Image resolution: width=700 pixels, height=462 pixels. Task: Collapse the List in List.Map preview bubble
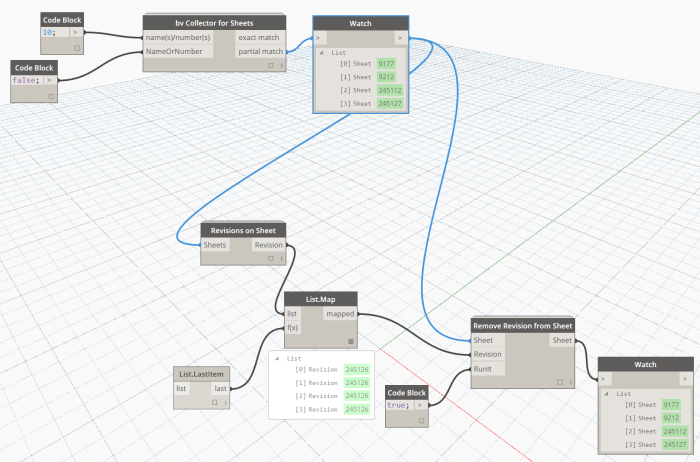(x=278, y=357)
